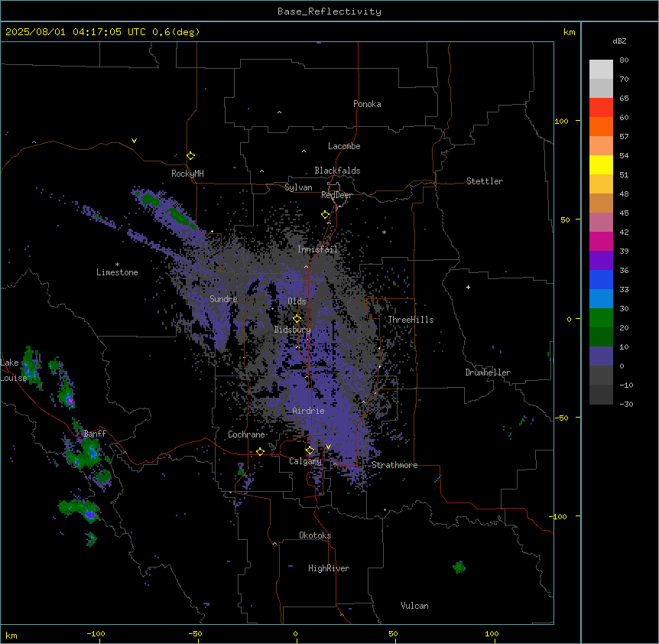Click the Strathmore town label
This screenshot has width=659, height=644.
pyautogui.click(x=394, y=465)
